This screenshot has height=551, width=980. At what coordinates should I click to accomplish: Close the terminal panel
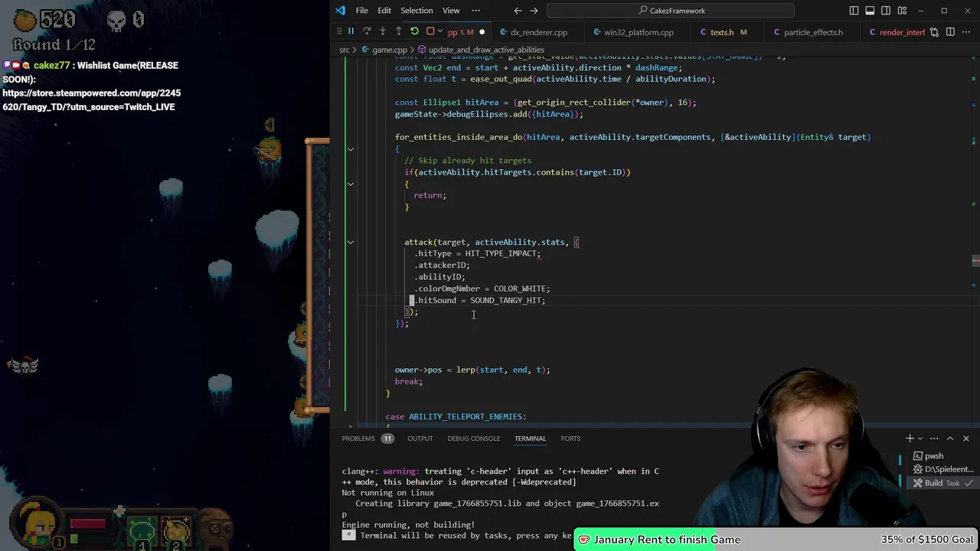(965, 439)
